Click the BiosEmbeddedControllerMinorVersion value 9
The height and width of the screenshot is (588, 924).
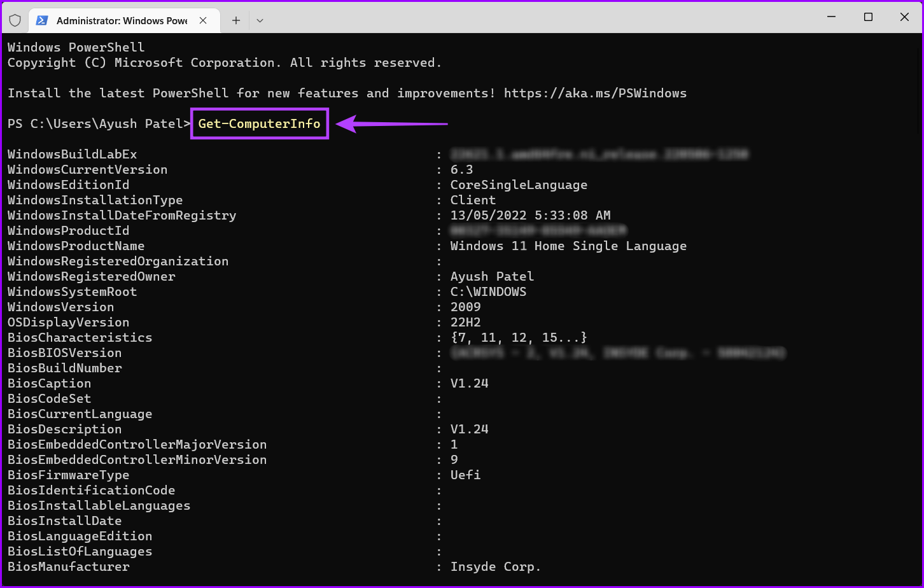point(454,459)
